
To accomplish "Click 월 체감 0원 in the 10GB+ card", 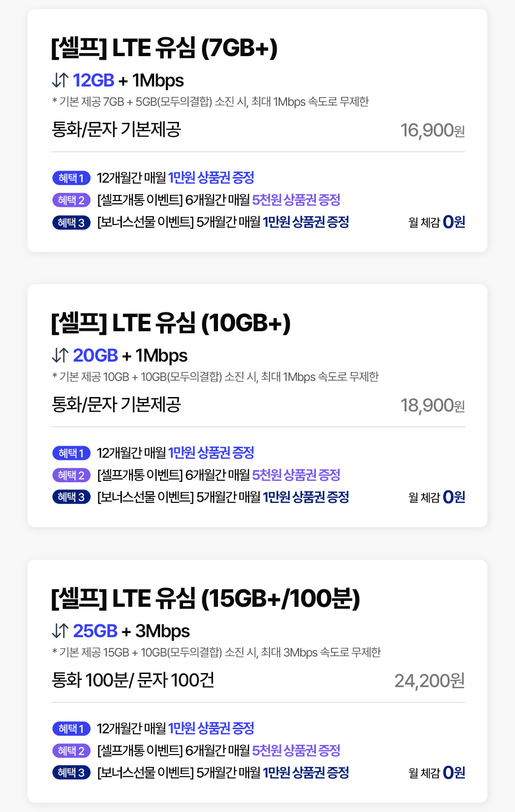I will click(x=436, y=497).
